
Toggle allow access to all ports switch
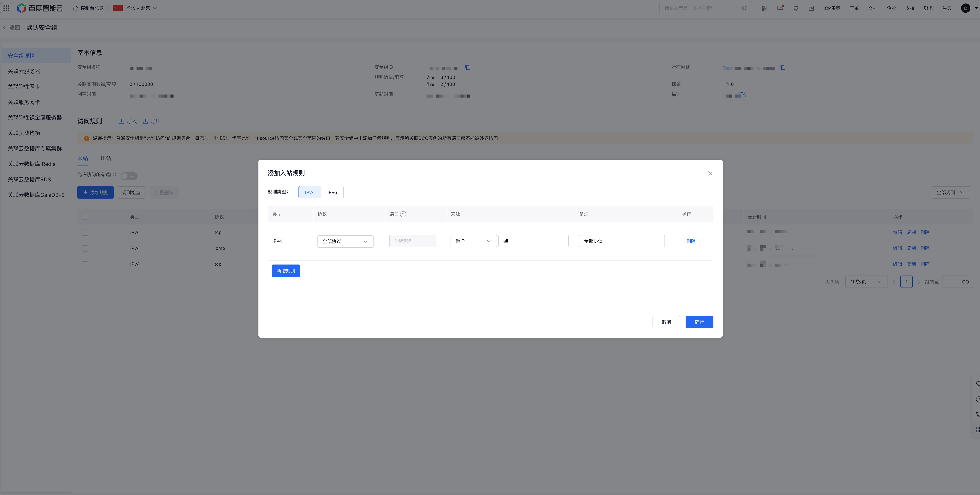(x=129, y=176)
